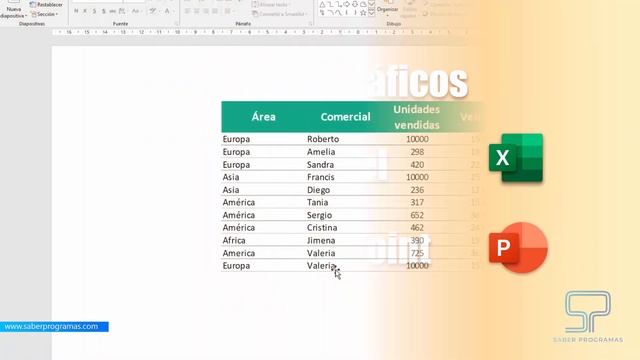Click the Unidades vendidas header
The image size is (640, 360).
(x=416, y=117)
